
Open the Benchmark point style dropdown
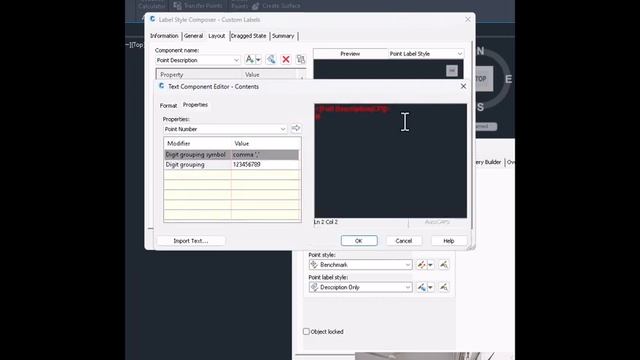[407, 265]
